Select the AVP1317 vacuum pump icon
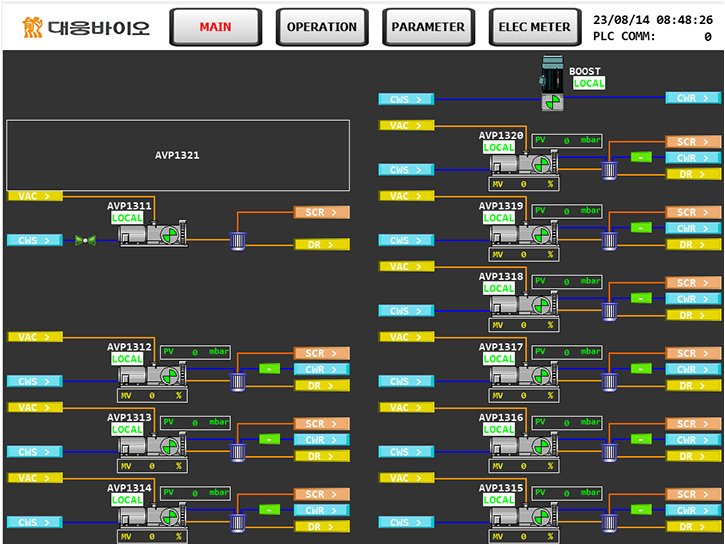Viewport: 725px width, 545px height. click(524, 375)
